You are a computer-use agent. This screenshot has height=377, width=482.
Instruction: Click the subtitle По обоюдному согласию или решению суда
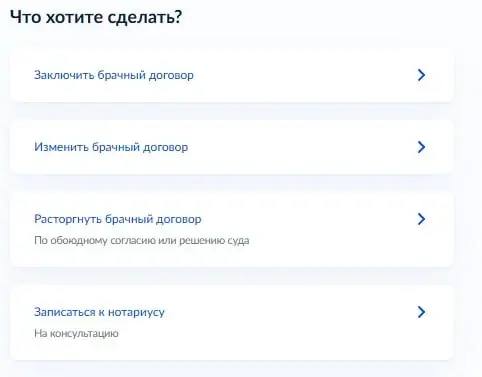tap(142, 241)
